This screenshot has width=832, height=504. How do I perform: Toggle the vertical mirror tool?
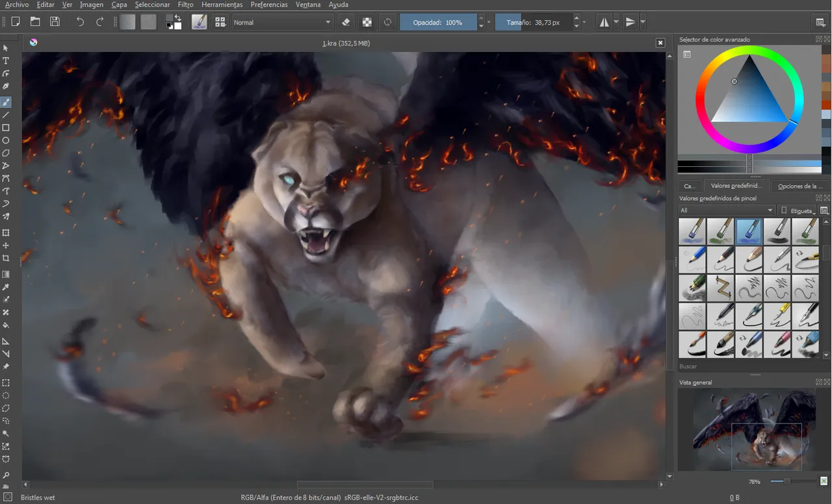630,22
